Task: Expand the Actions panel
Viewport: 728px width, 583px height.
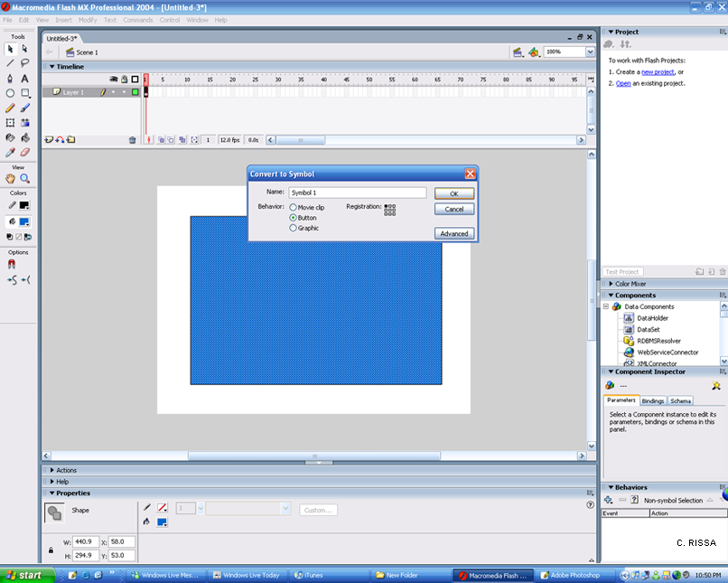Action: pyautogui.click(x=52, y=470)
